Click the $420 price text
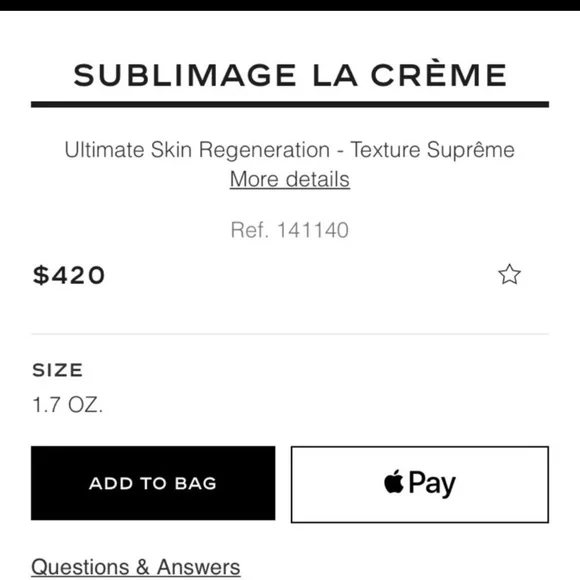 click(69, 275)
